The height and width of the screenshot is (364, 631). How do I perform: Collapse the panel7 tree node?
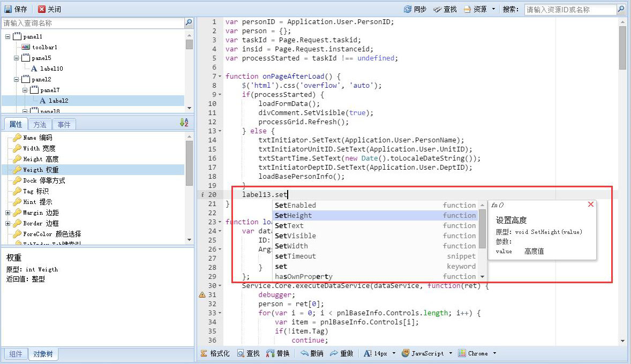25,90
